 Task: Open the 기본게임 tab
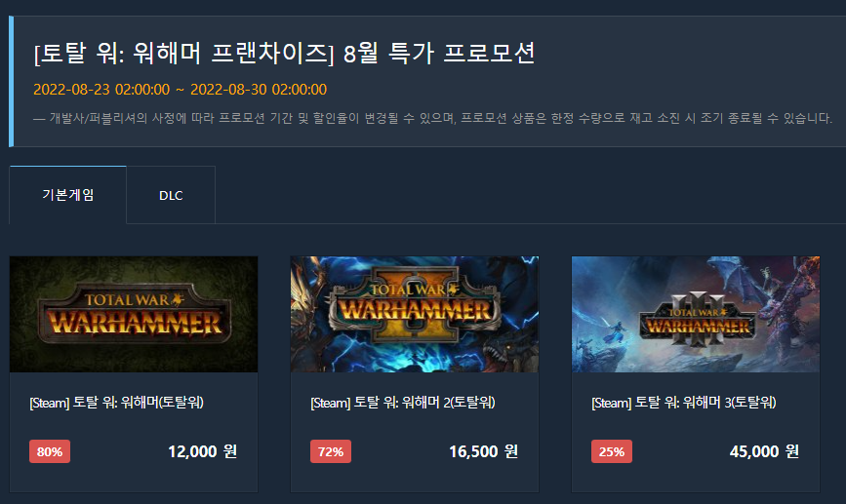[68, 195]
